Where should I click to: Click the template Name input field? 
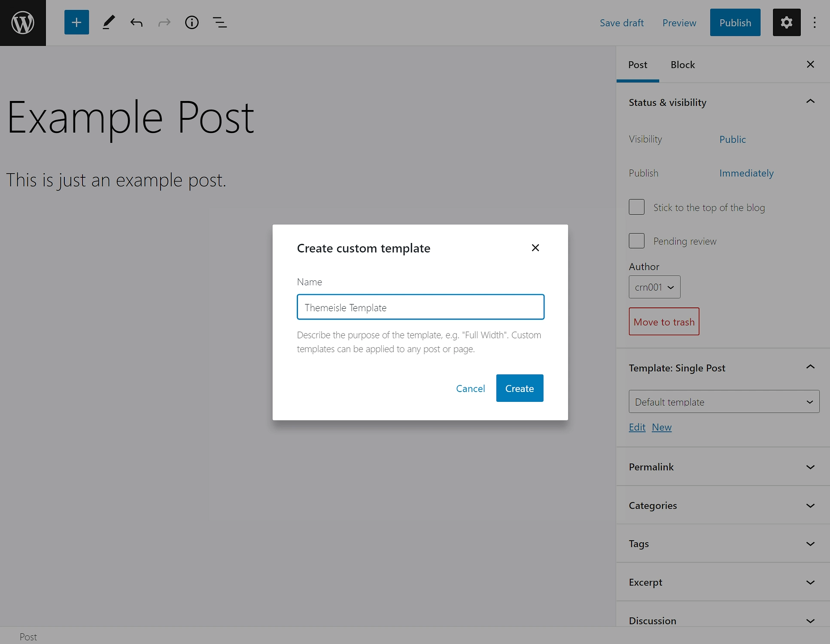(420, 307)
